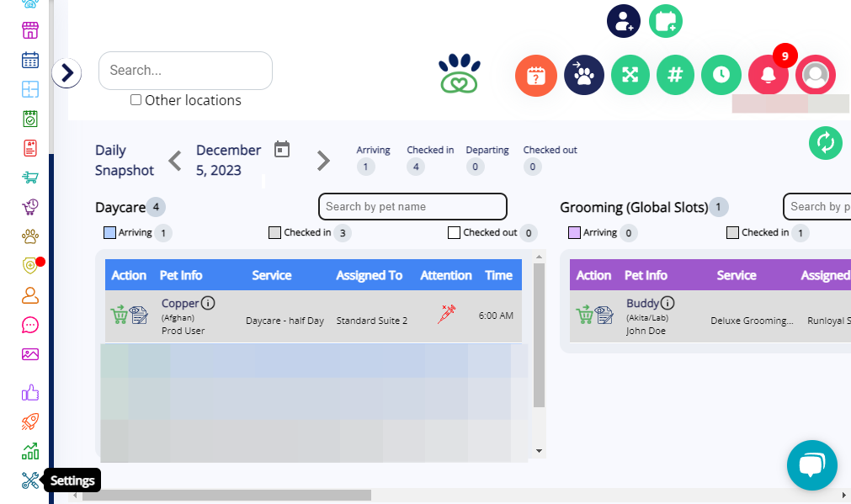Viewport: 851px width, 504px height.
Task: Open the chat support bubble
Action: pyautogui.click(x=812, y=465)
